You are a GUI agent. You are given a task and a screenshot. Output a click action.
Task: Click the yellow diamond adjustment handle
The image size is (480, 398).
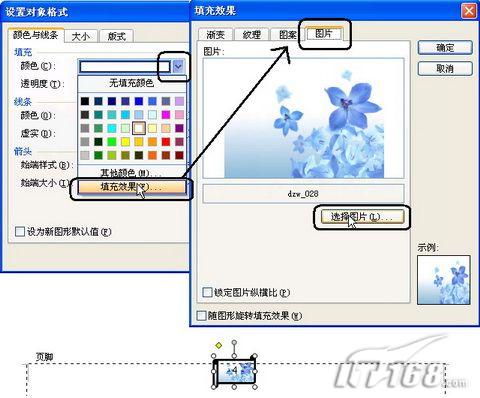pyautogui.click(x=218, y=345)
